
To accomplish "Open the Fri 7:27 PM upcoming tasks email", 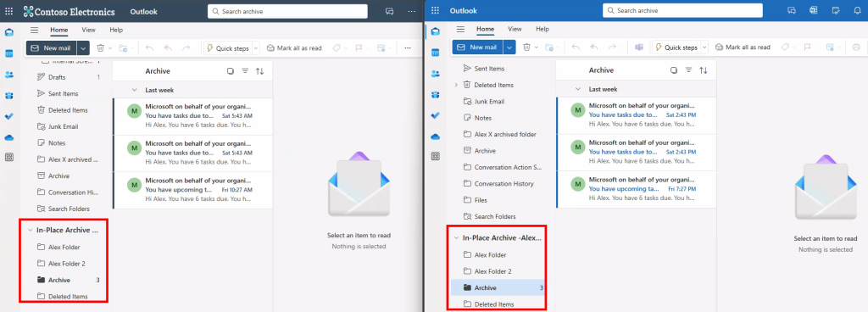I will coord(636,189).
